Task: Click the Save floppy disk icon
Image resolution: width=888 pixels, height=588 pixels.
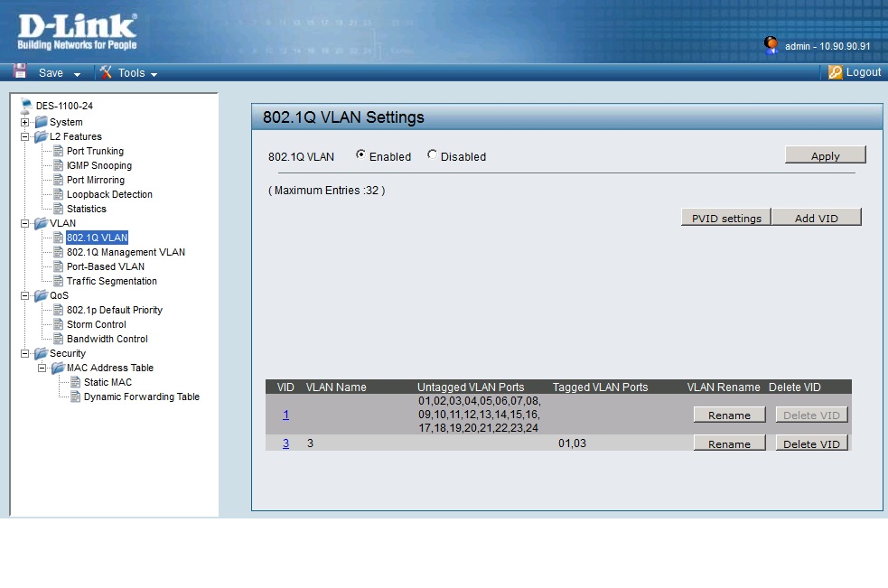Action: pyautogui.click(x=20, y=72)
